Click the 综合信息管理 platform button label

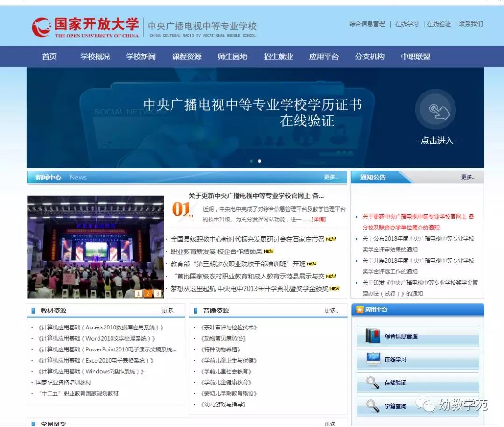[x=401, y=336]
